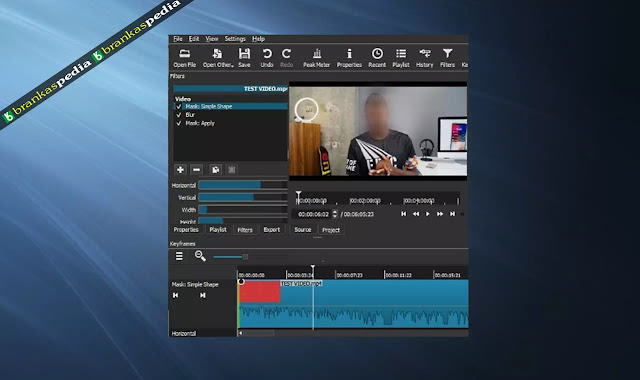Screen dimensions: 640x380
Task: Select the Filters tab
Action: [245, 230]
